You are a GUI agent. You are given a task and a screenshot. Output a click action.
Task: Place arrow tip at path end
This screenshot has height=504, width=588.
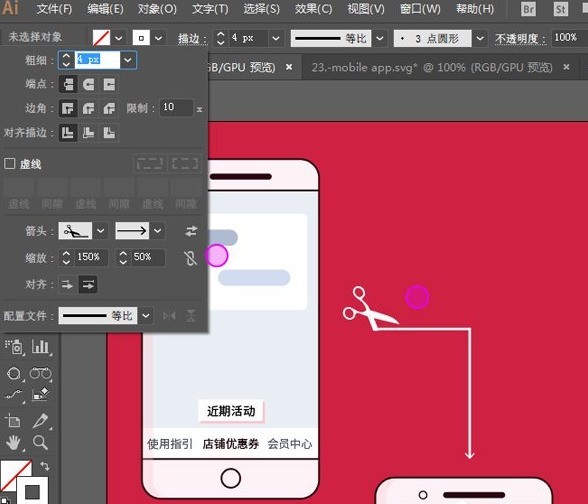click(x=88, y=285)
